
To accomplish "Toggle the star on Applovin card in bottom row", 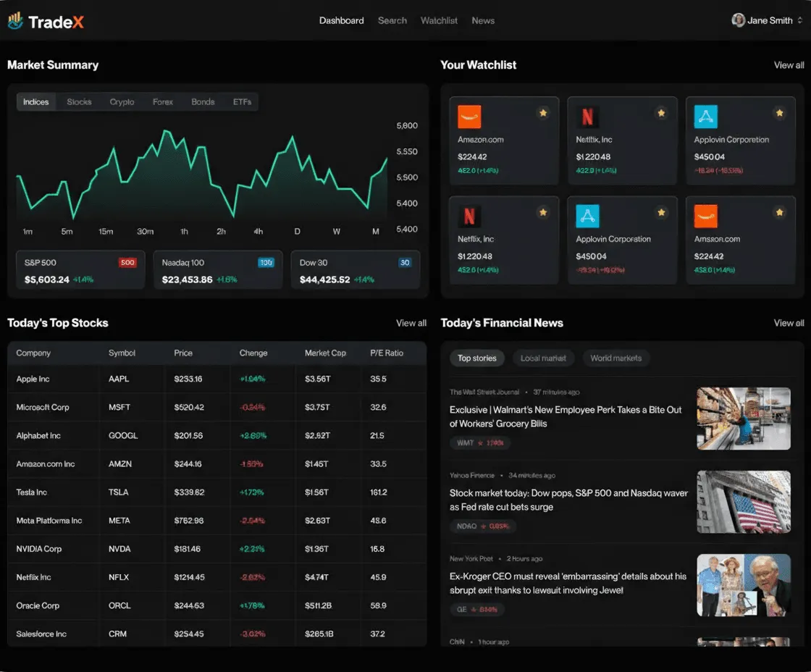I will 661,212.
